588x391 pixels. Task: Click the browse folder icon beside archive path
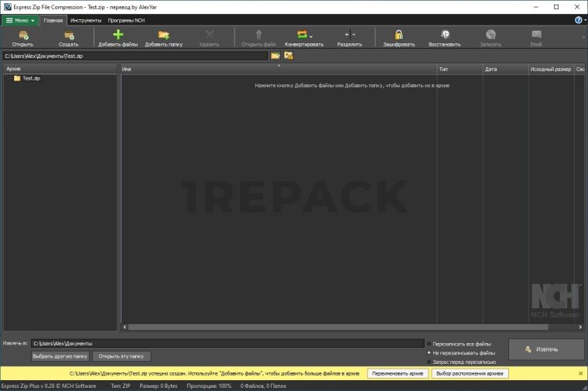click(275, 56)
